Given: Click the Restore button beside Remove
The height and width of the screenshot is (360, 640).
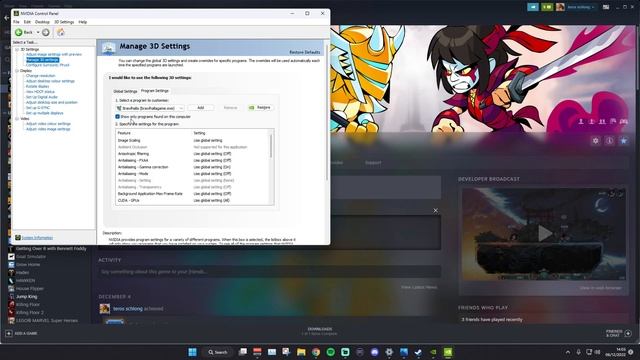Looking at the screenshot, I should click(260, 107).
